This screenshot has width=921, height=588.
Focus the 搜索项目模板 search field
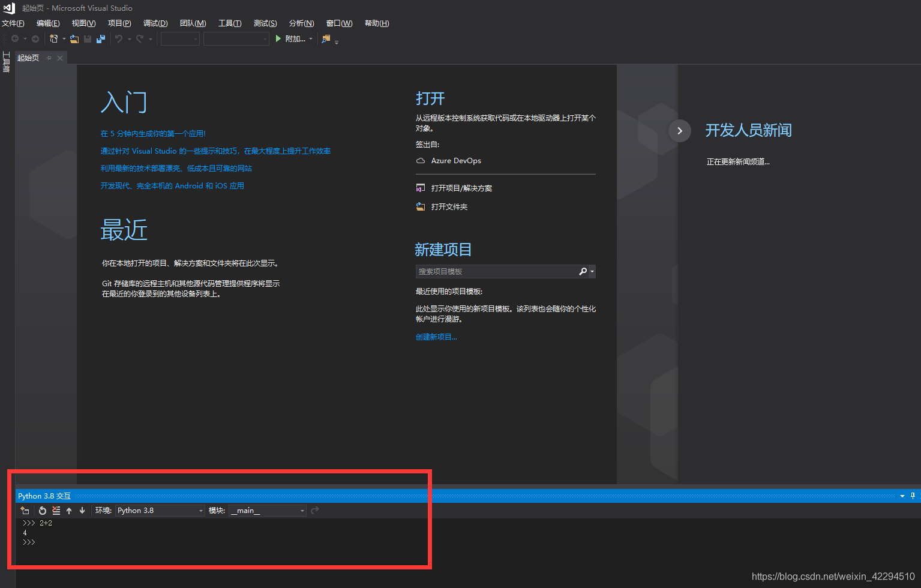point(496,272)
